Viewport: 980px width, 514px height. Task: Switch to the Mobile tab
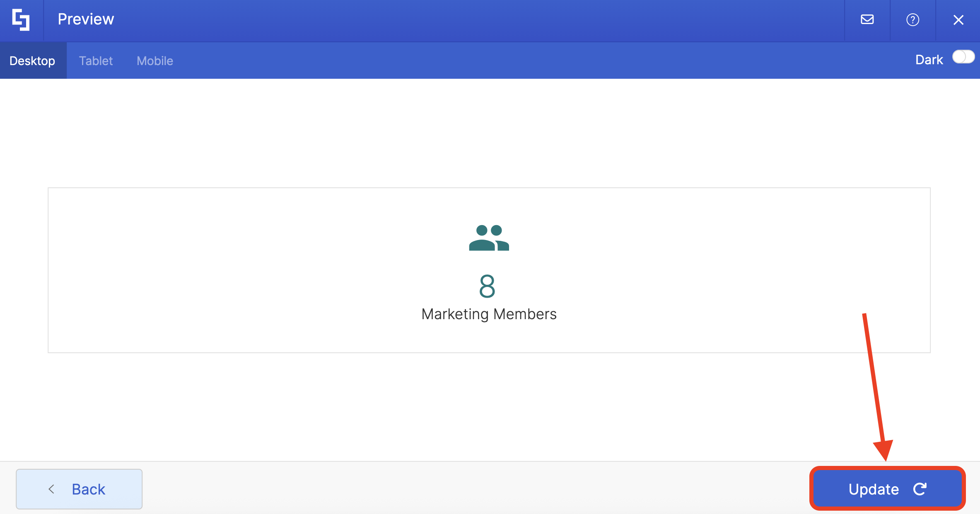pyautogui.click(x=155, y=61)
